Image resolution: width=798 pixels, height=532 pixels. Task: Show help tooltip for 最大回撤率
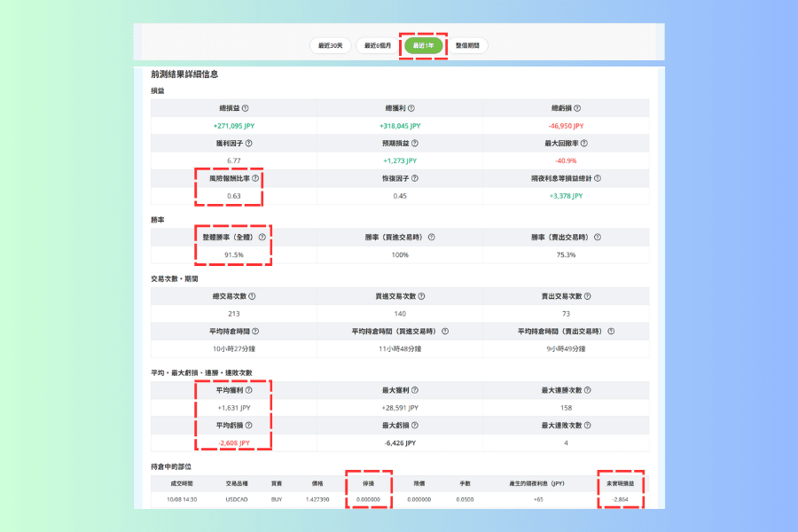584,144
